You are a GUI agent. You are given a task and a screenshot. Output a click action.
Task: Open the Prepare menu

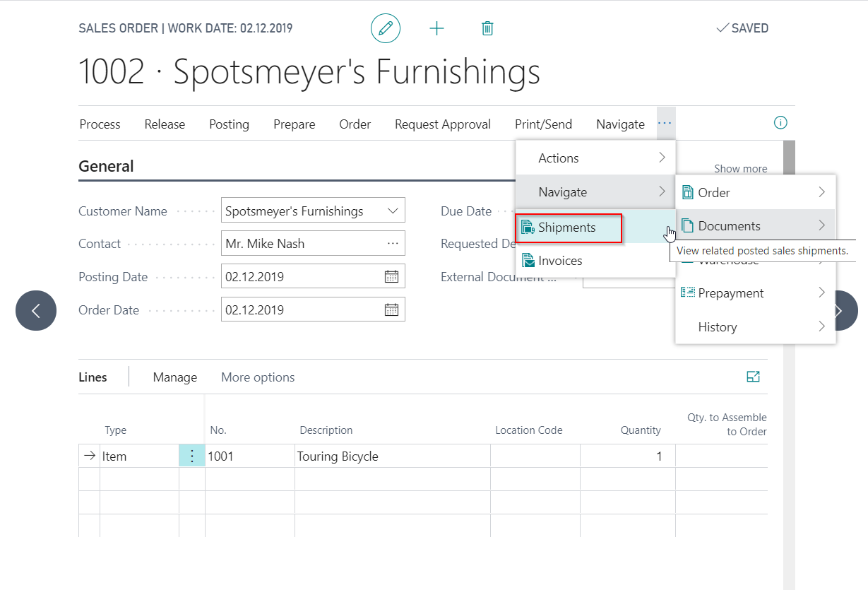tap(295, 124)
